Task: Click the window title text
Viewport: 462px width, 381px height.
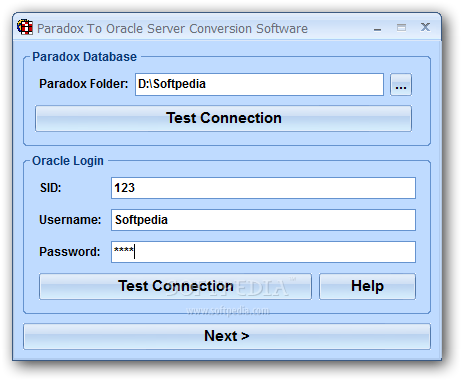Action: (x=172, y=29)
